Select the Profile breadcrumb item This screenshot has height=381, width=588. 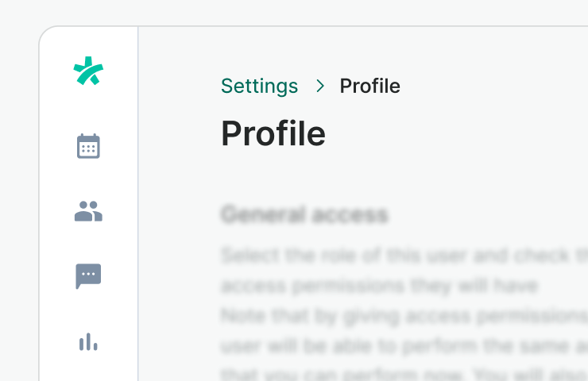369,86
